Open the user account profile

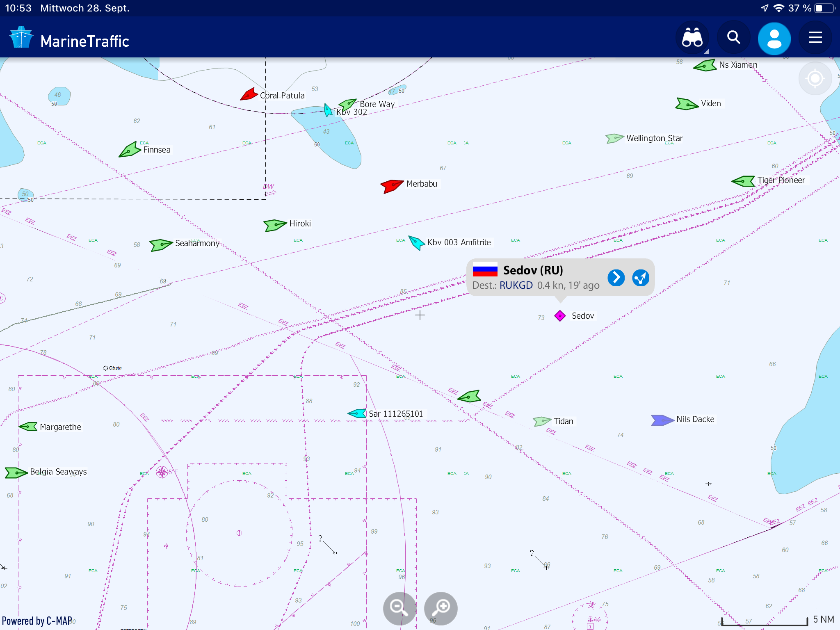[x=774, y=39]
